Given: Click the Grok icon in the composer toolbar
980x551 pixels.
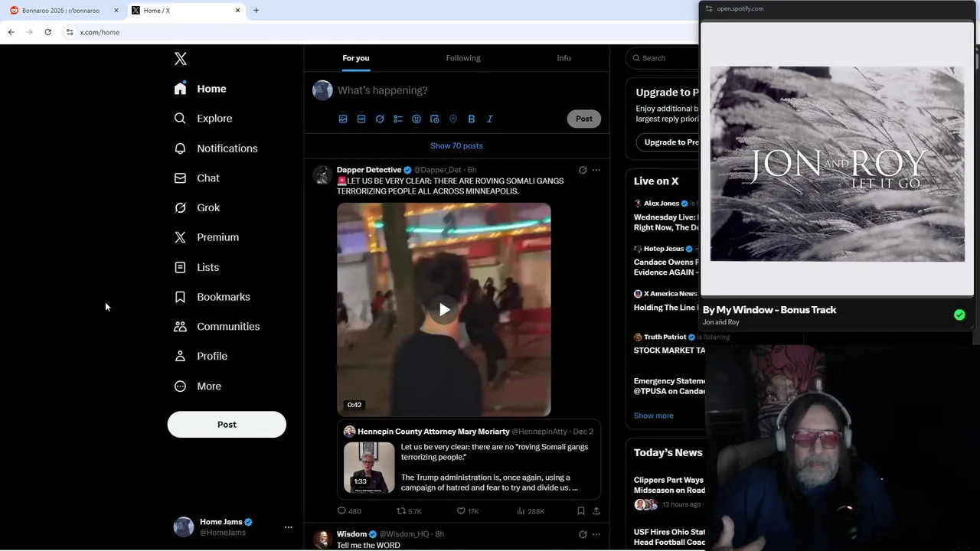Looking at the screenshot, I should point(380,119).
